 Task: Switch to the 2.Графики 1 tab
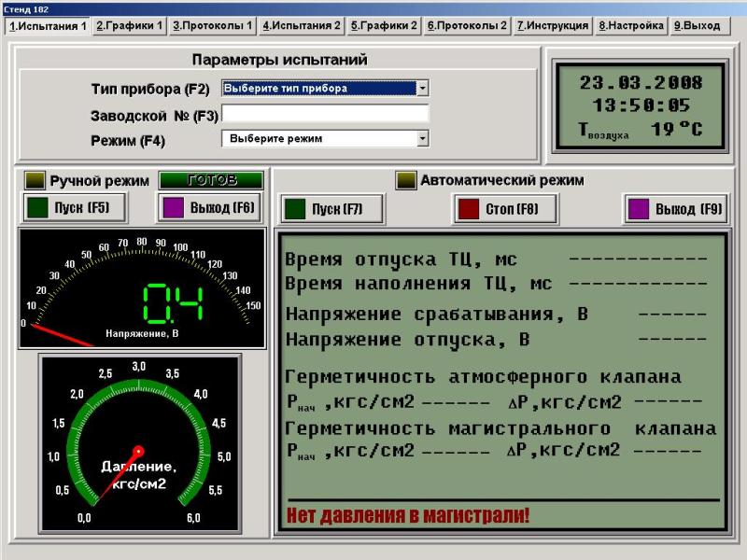[130, 26]
